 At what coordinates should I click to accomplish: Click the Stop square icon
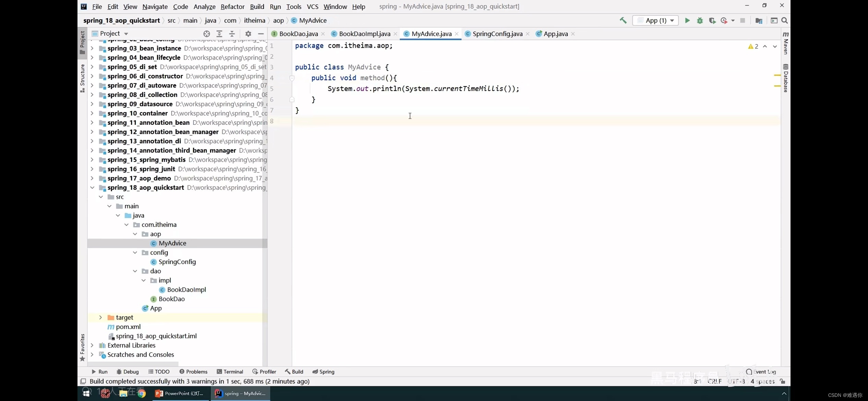tap(743, 21)
